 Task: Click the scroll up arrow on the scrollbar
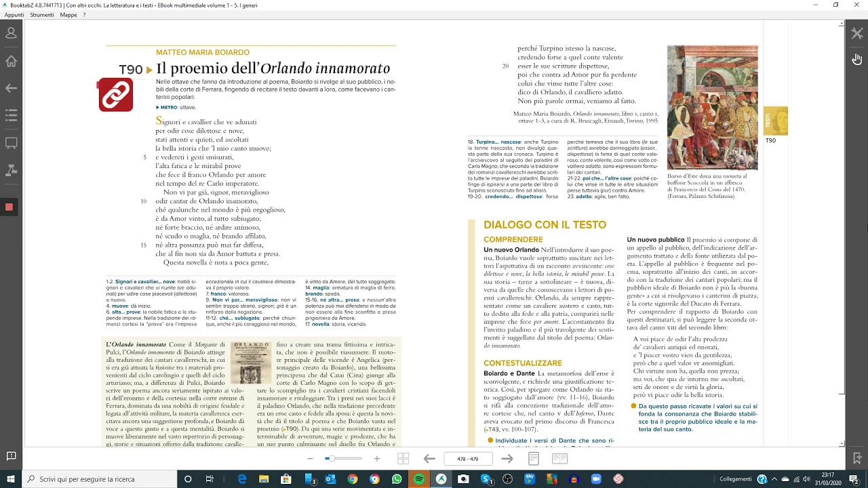(842, 24)
